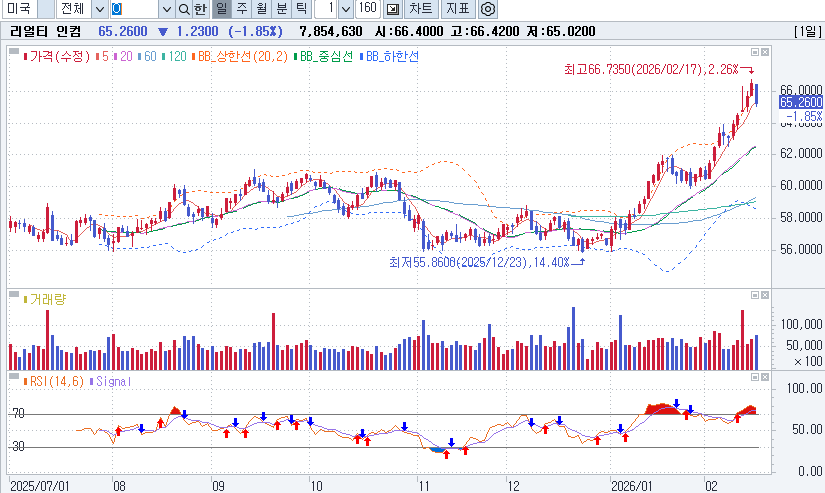Viewport: 825px width, 493px height.
Task: Open the 전체 category dropdown
Action: [98, 9]
